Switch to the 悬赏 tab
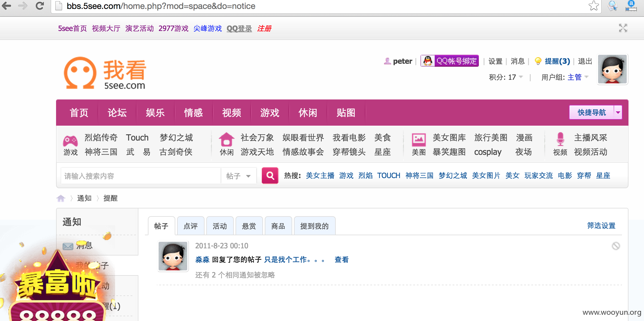The image size is (644, 321). (249, 226)
